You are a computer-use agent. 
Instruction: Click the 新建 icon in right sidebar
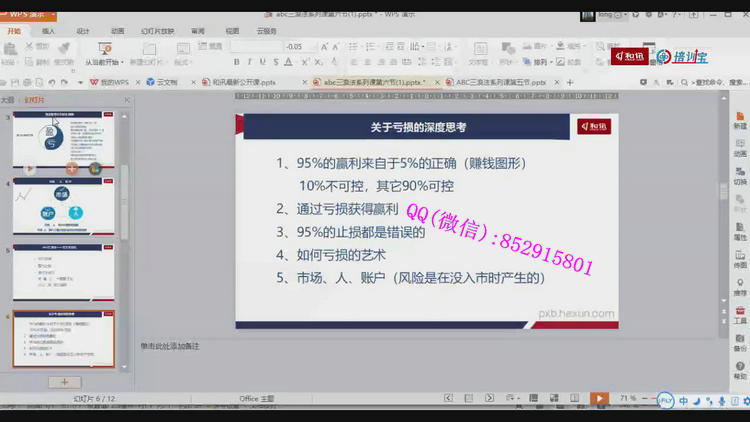click(x=739, y=118)
